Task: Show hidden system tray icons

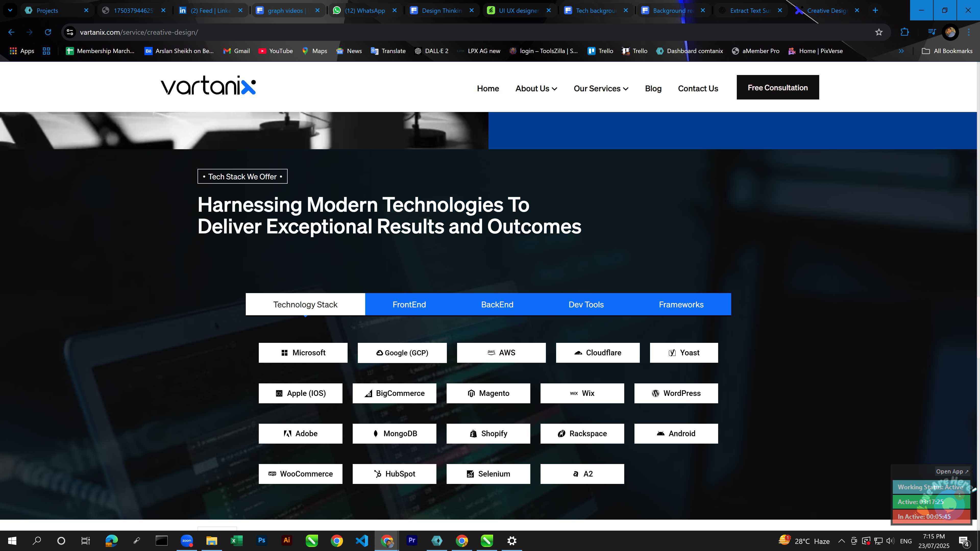Action: pyautogui.click(x=841, y=541)
